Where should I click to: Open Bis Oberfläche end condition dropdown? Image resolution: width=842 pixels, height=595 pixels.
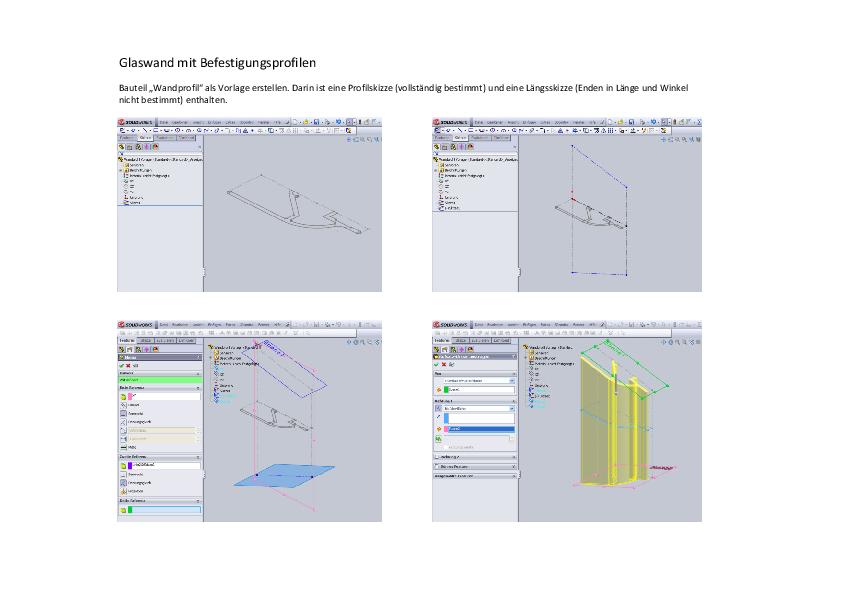coord(479,409)
